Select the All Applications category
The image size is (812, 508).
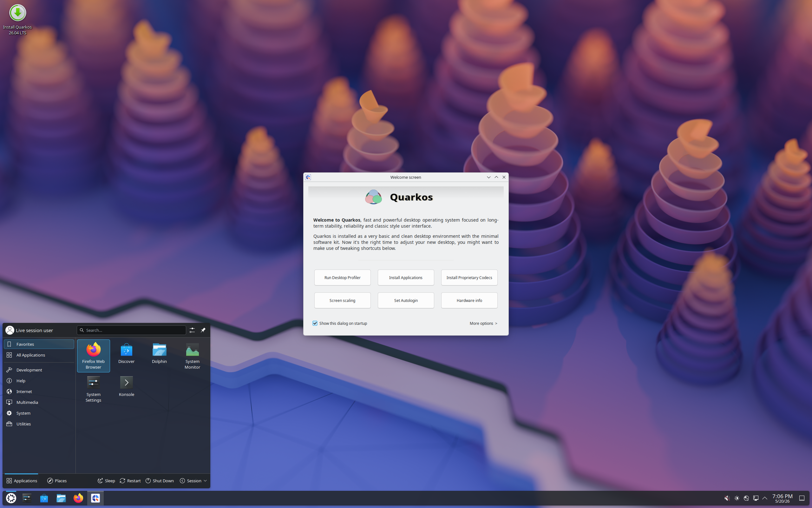(x=39, y=355)
